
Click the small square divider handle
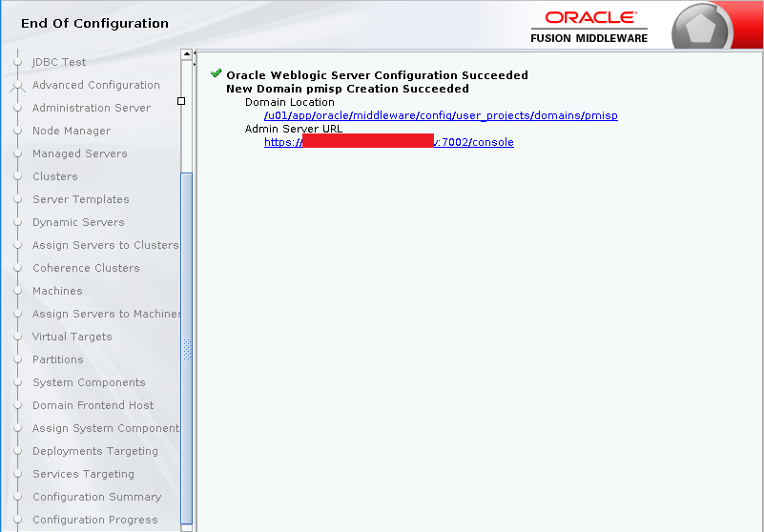(181, 100)
